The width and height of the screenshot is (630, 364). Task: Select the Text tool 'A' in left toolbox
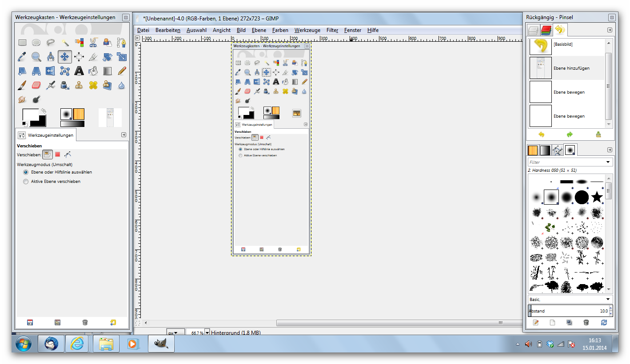[x=79, y=71]
